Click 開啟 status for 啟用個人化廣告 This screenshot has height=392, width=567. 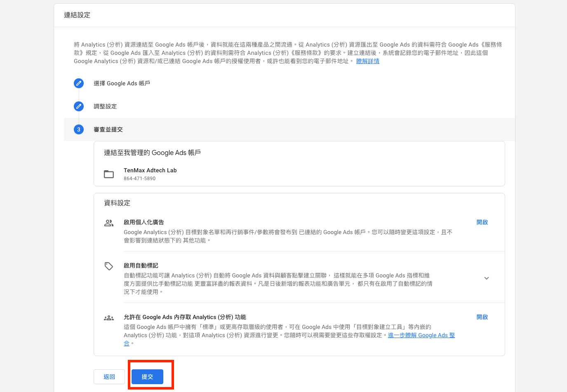coord(482,222)
